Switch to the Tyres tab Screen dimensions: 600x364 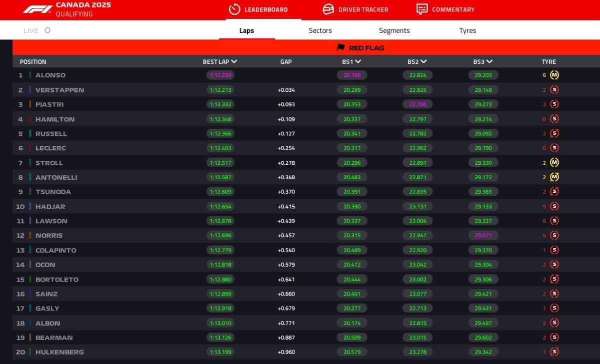click(467, 30)
